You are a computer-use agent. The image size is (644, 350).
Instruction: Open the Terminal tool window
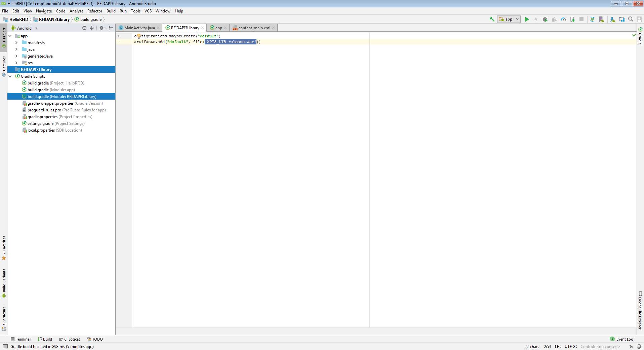(x=21, y=339)
